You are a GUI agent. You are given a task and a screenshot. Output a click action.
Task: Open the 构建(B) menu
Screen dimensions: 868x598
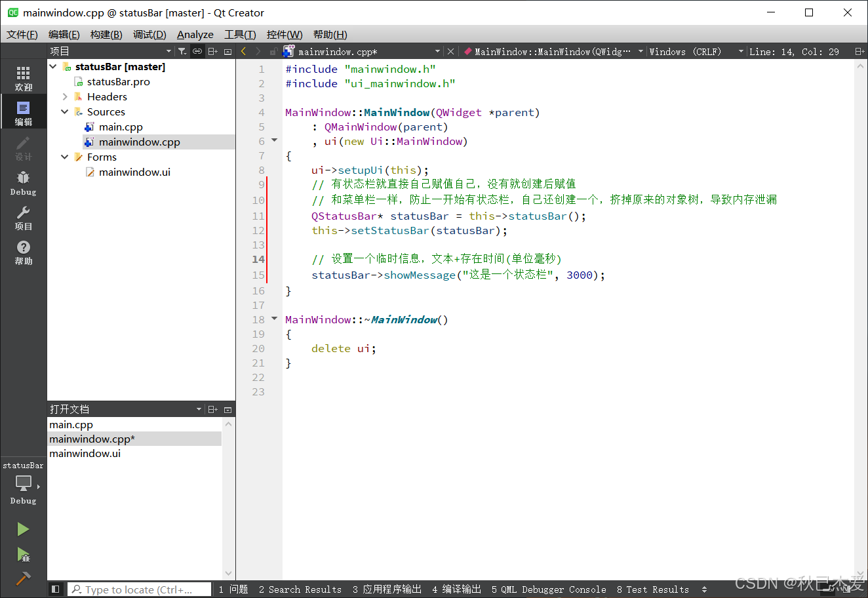tap(106, 34)
